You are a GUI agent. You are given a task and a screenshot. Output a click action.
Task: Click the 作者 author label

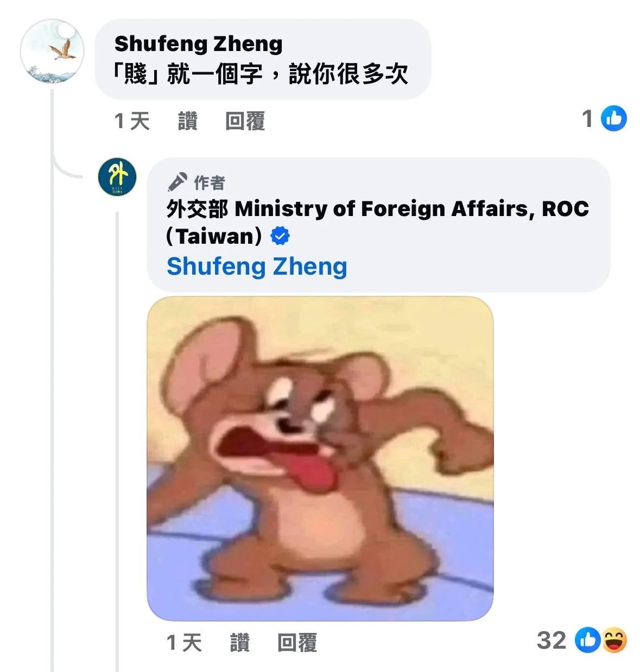[x=209, y=183]
